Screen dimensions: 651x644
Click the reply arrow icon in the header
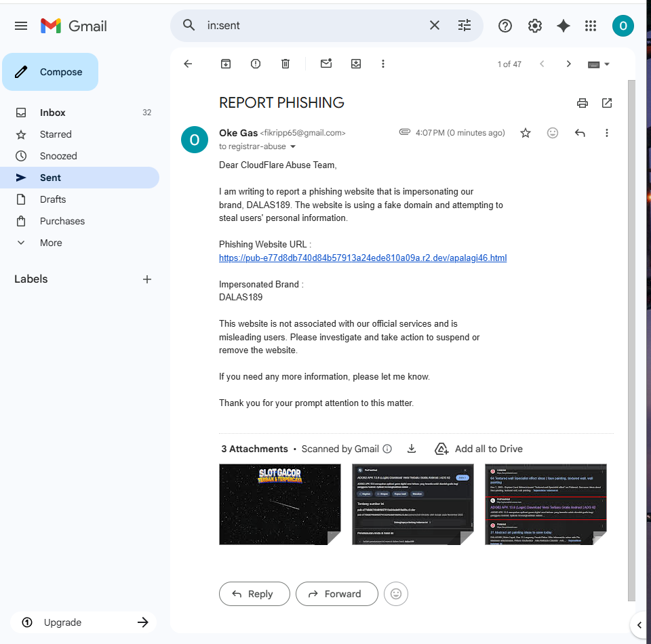click(580, 133)
